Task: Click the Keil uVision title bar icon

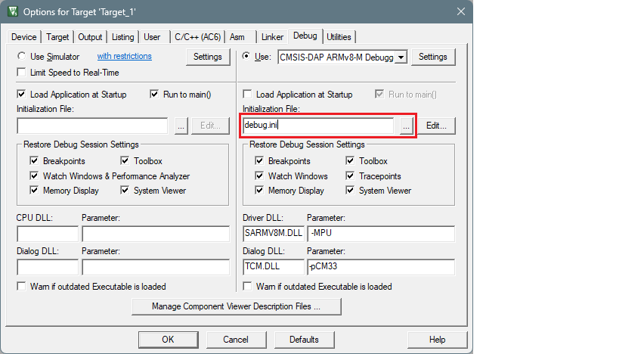Action: click(x=13, y=11)
